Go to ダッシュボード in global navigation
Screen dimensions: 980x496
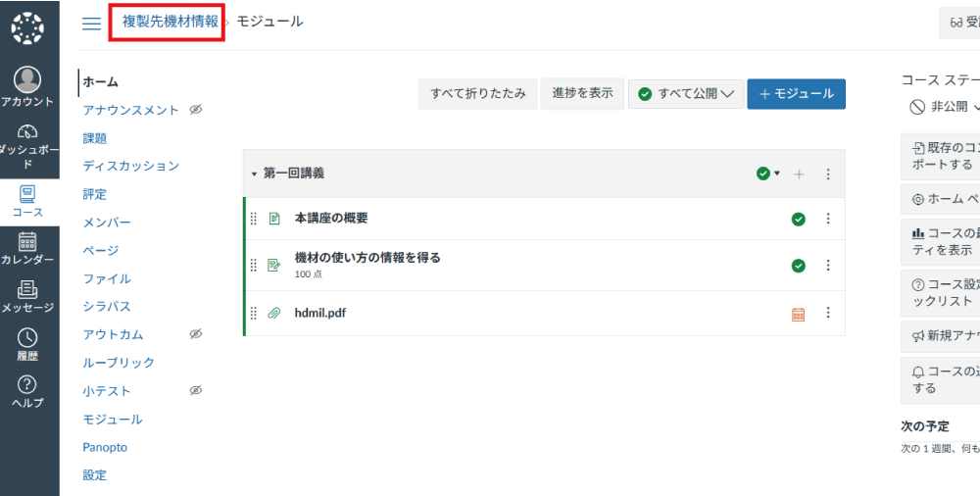27,147
